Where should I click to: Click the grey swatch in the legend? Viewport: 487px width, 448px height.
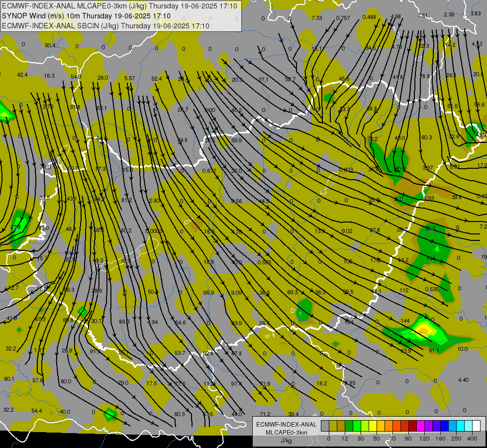325,426
